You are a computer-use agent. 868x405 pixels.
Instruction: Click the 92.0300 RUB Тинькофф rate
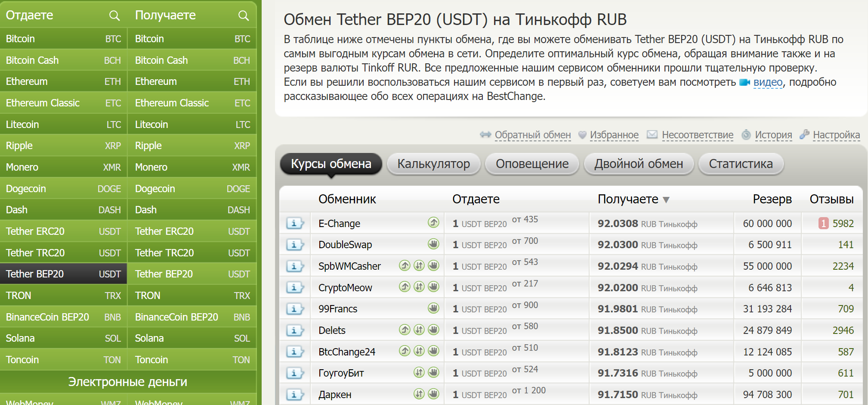click(x=647, y=245)
